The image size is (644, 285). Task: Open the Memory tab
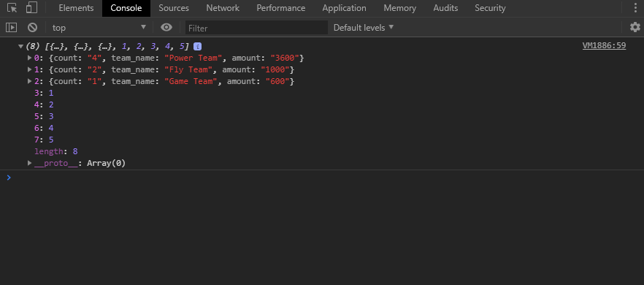399,8
